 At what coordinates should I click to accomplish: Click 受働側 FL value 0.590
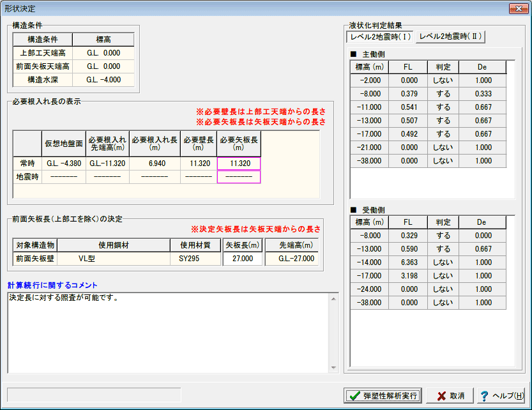coord(408,249)
